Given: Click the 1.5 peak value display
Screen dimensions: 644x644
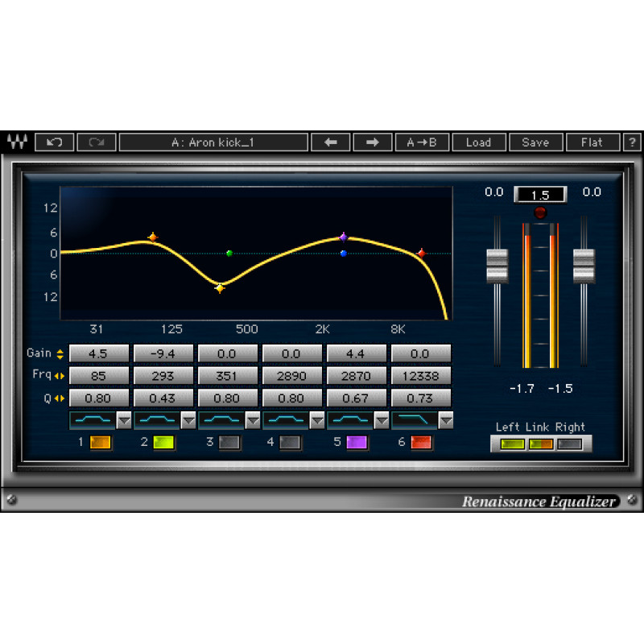Looking at the screenshot, I should (x=540, y=195).
